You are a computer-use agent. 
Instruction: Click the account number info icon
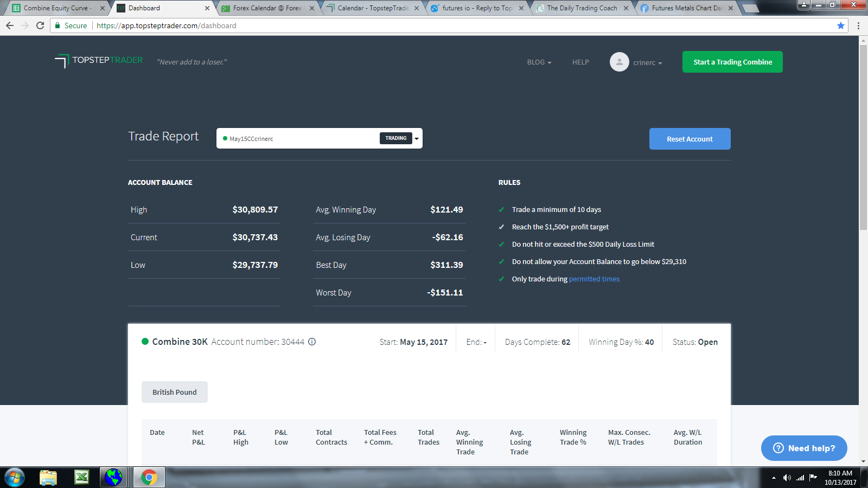tap(312, 342)
